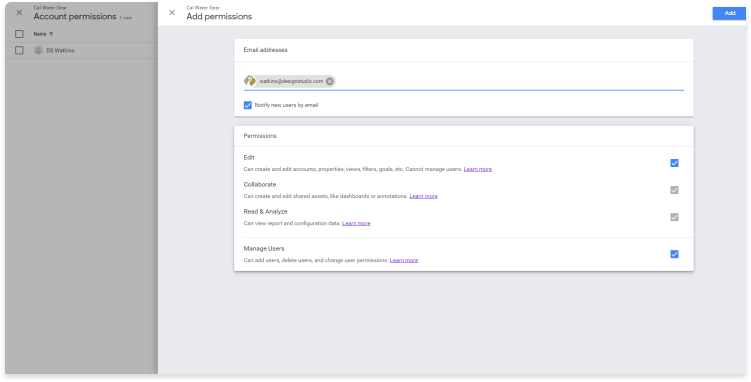The width and height of the screenshot is (751, 382).
Task: Uncheck the Manage Users checkbox
Action: pos(674,254)
